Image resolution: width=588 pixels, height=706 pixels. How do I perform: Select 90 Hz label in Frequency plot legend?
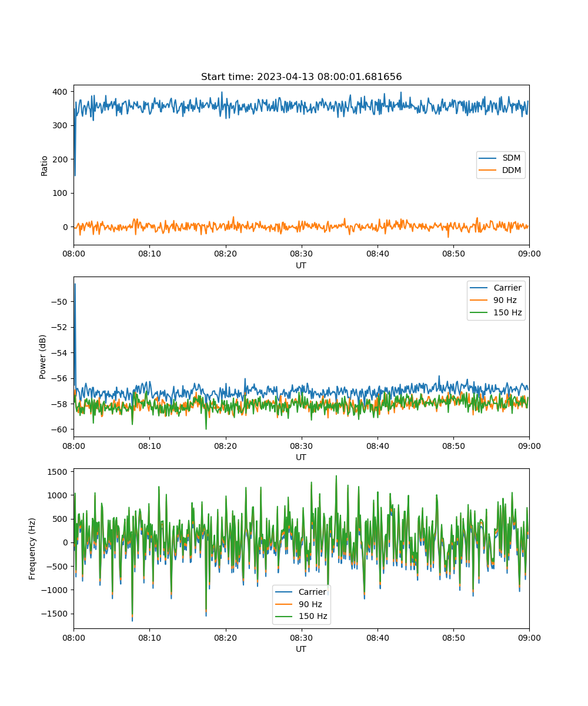[310, 604]
